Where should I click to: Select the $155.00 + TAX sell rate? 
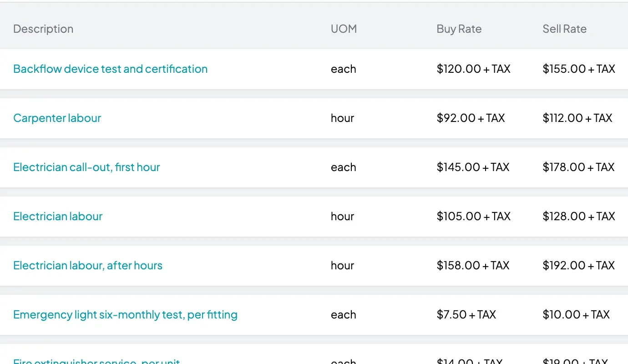coord(579,69)
